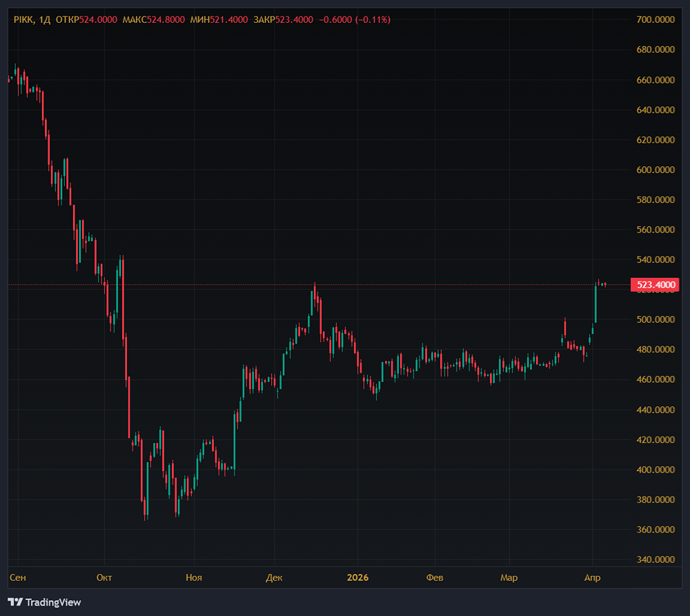This screenshot has width=690, height=616.
Task: Click the TradingView logo
Action: point(44,602)
